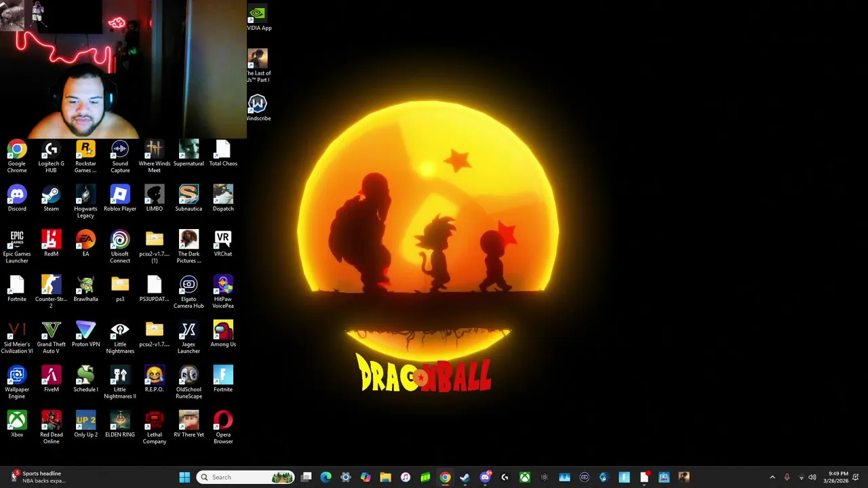Select the PS3UPDAT file icon
This screenshot has width=868, height=488.
(154, 289)
